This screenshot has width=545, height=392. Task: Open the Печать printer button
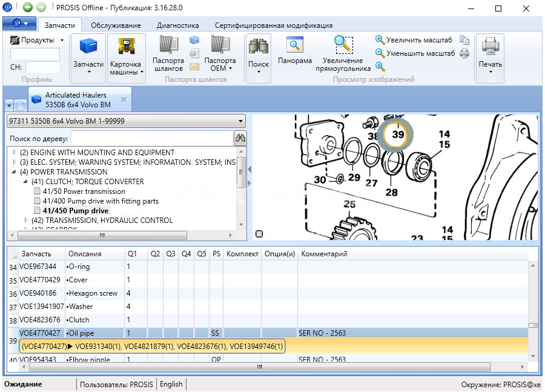click(490, 58)
